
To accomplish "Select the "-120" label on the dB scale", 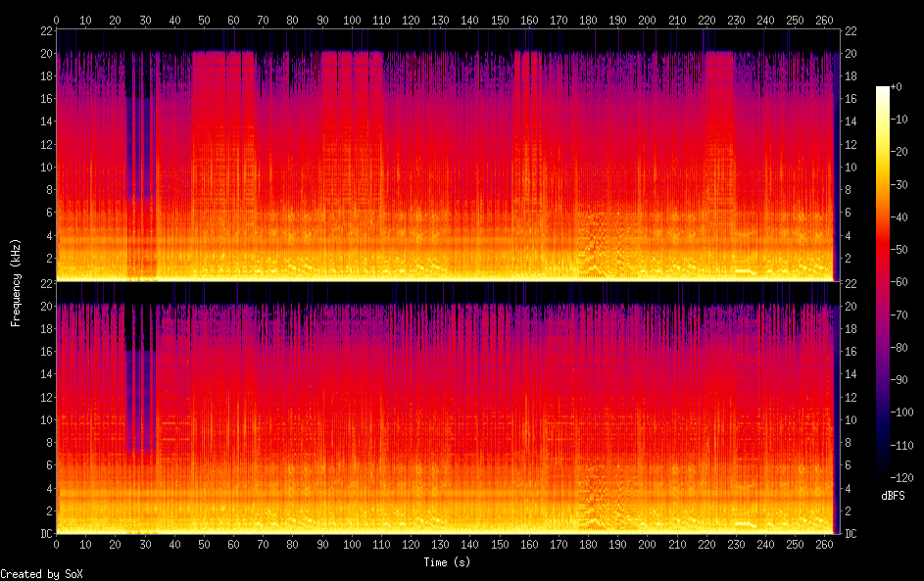I will point(906,478).
